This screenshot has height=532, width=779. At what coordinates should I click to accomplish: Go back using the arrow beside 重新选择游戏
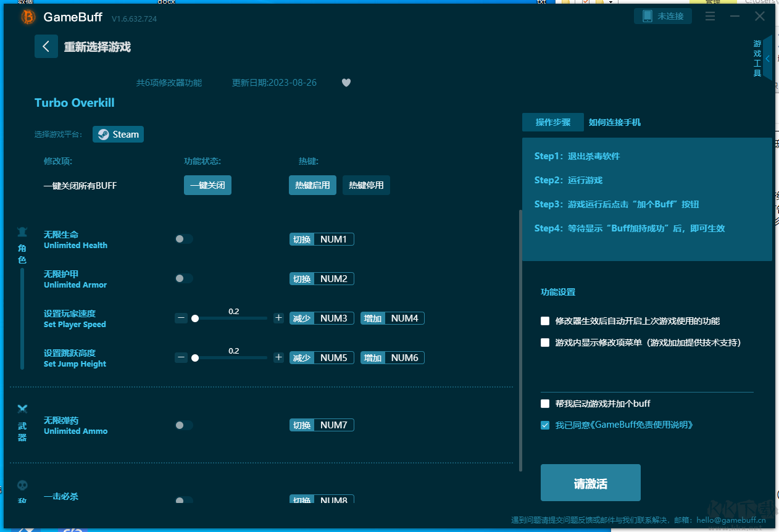pyautogui.click(x=46, y=46)
